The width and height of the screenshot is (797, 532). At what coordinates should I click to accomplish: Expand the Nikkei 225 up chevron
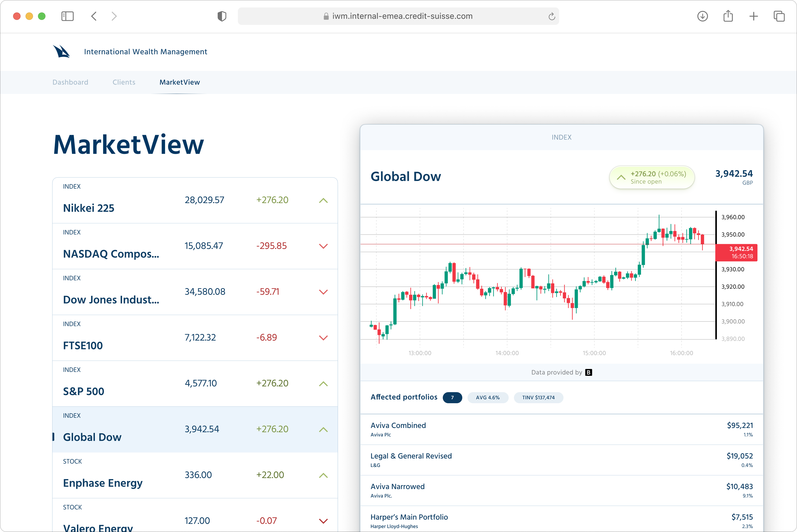[x=323, y=200]
